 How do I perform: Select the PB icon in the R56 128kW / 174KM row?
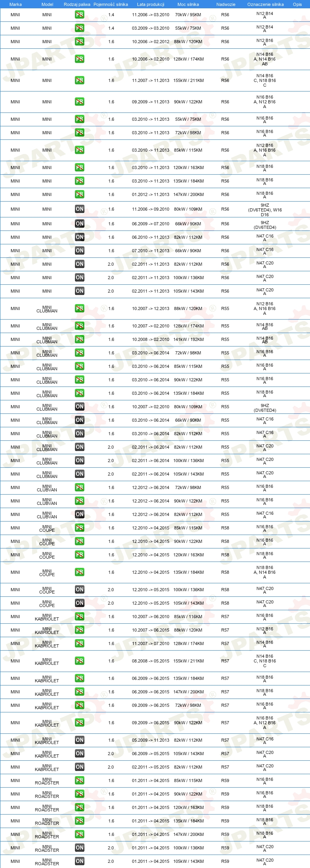(80, 59)
